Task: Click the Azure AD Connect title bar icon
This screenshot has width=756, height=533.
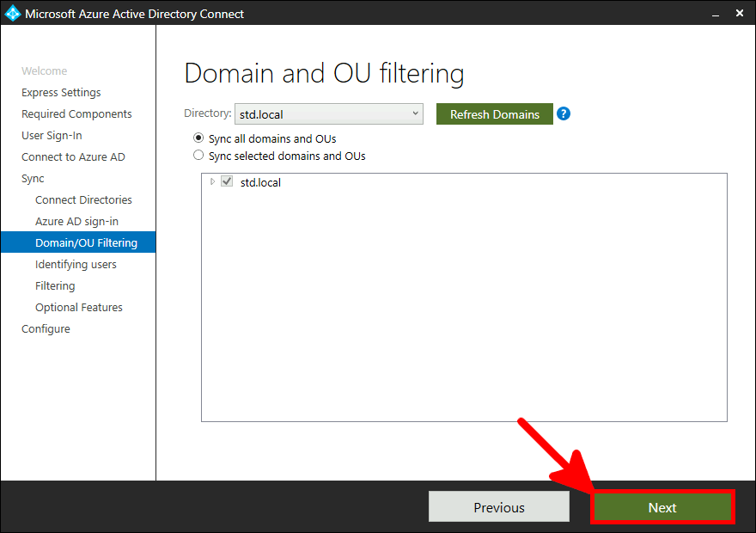Action: [12, 13]
